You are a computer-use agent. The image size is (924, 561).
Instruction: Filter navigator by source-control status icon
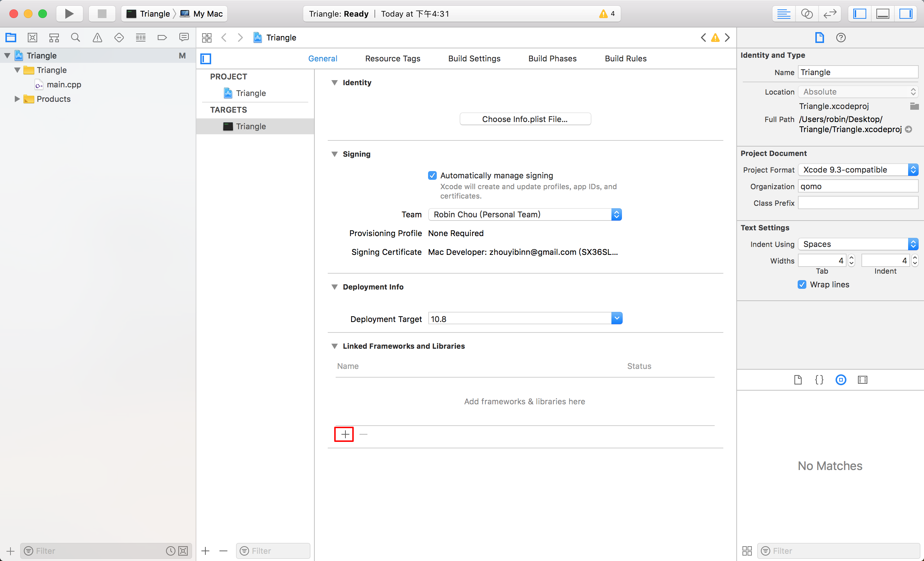[183, 551]
